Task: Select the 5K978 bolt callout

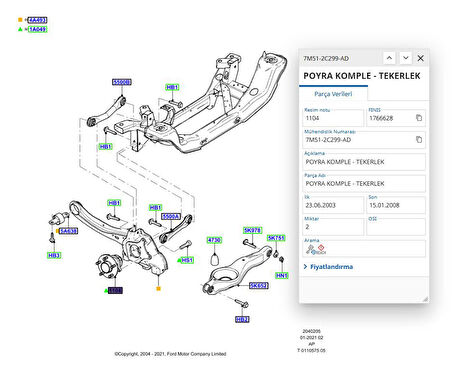Action: [252, 230]
